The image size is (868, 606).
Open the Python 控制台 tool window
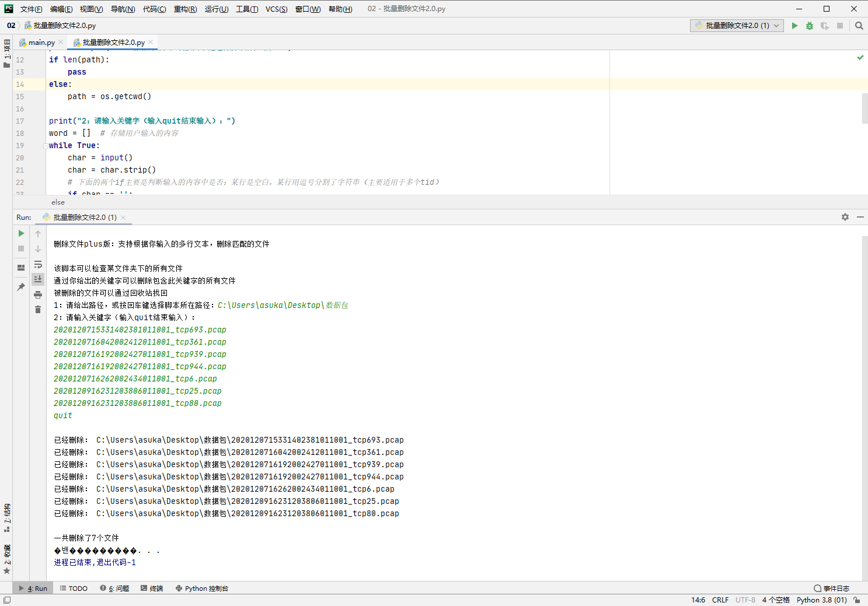click(202, 589)
